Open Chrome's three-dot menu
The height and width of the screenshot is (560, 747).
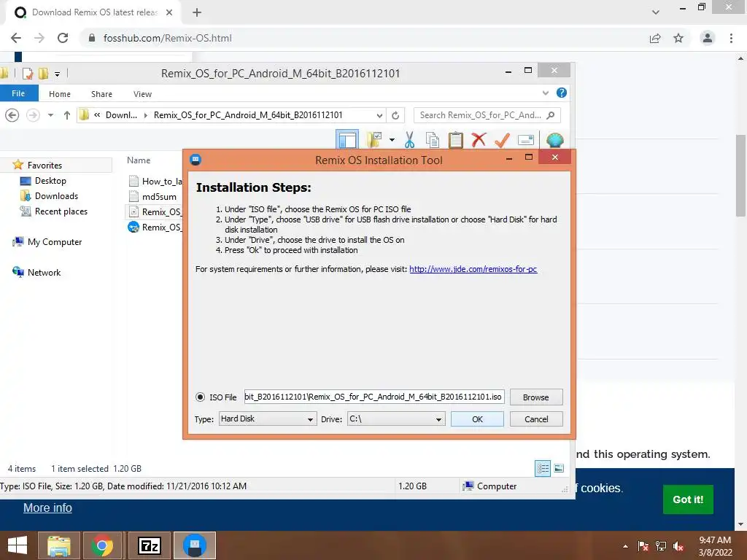[731, 38]
